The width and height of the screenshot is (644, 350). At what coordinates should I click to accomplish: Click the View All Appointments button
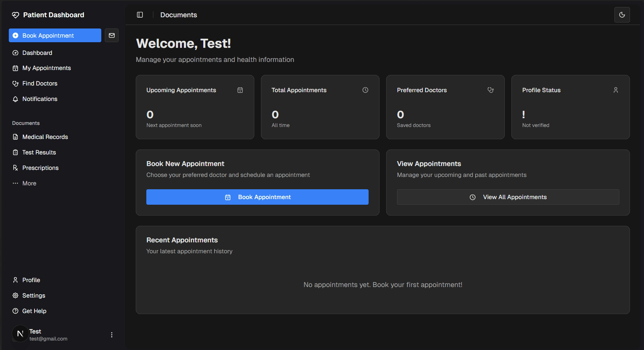click(x=508, y=197)
